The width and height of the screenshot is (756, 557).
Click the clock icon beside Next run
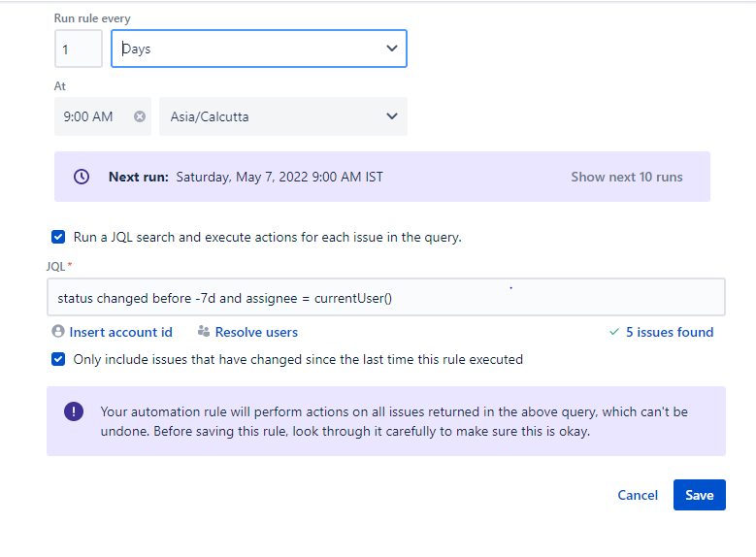pos(82,177)
